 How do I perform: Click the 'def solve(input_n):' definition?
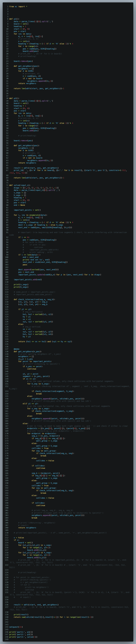20,185
